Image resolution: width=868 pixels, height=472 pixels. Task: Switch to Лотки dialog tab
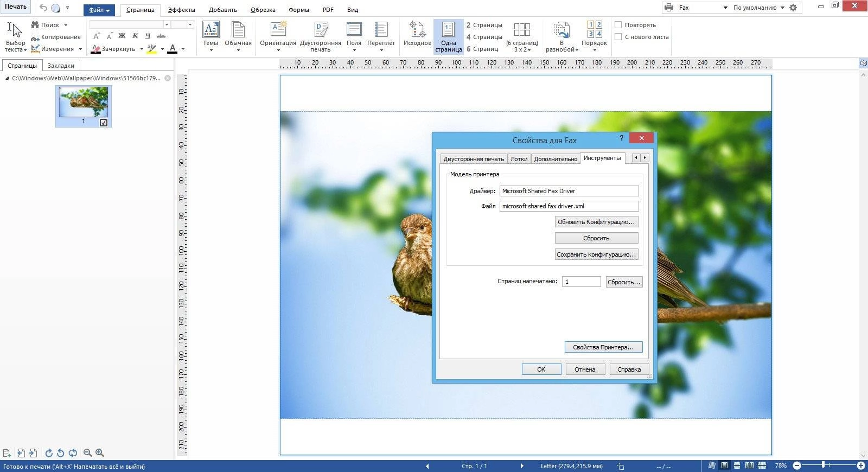click(x=519, y=158)
